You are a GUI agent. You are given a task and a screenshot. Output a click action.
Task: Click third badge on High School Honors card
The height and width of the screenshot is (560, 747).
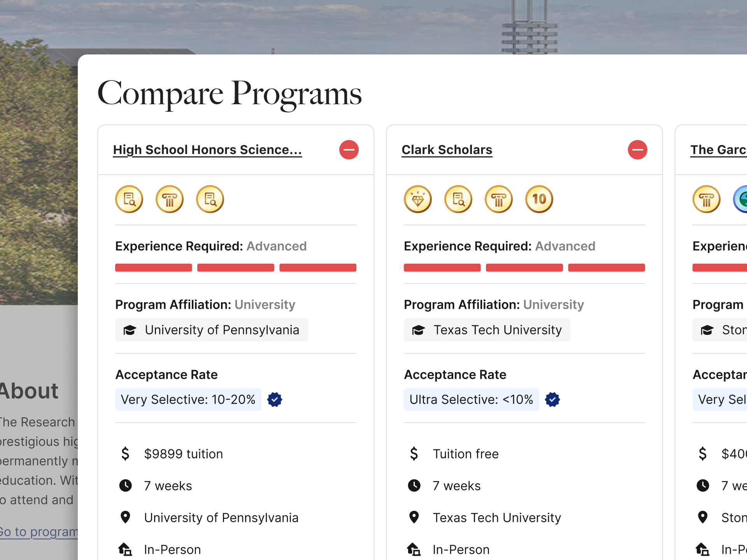point(210,199)
